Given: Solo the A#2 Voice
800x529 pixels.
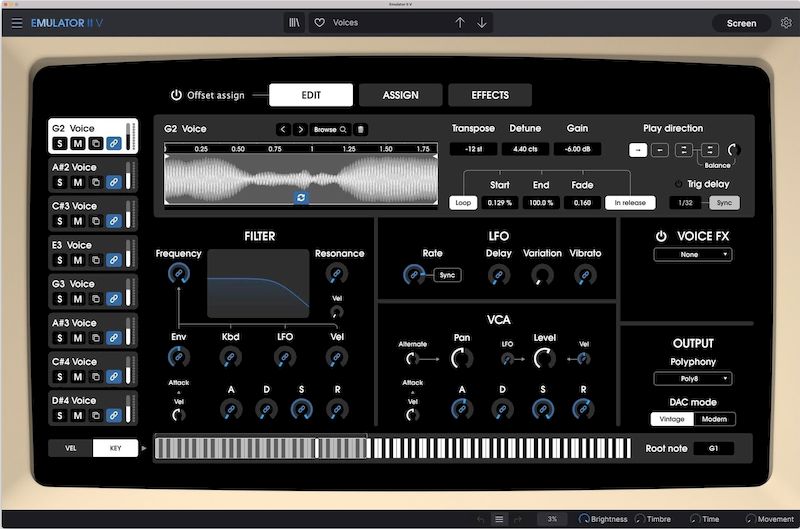Looking at the screenshot, I should (60, 182).
